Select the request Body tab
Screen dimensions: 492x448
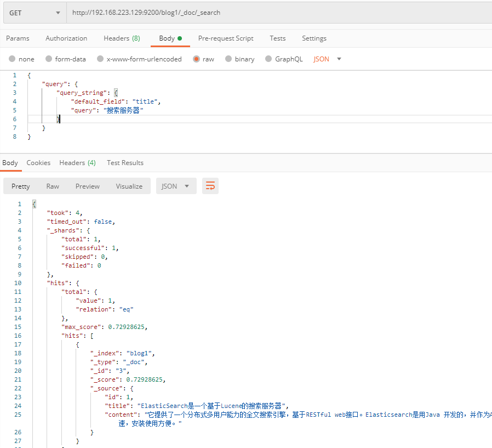pos(170,38)
